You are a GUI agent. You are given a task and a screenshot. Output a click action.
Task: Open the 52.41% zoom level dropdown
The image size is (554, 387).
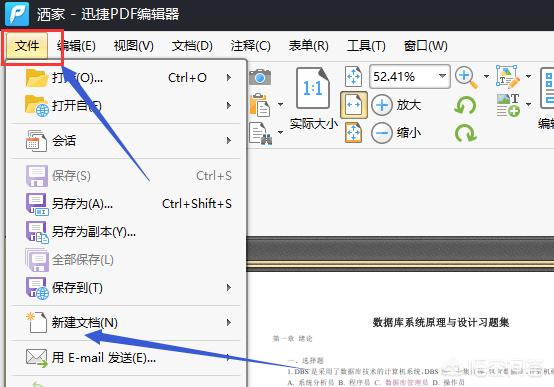click(442, 76)
